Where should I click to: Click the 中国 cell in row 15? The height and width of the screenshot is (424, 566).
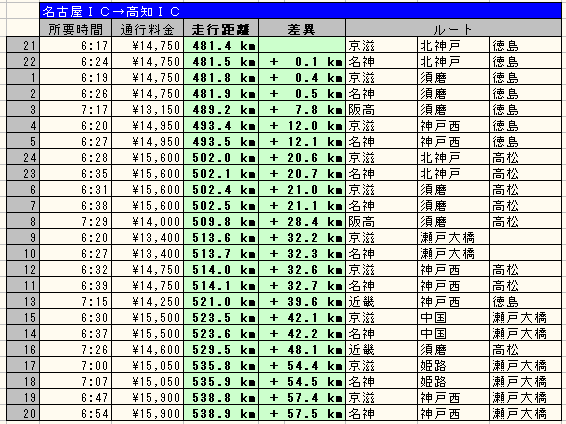coord(453,317)
